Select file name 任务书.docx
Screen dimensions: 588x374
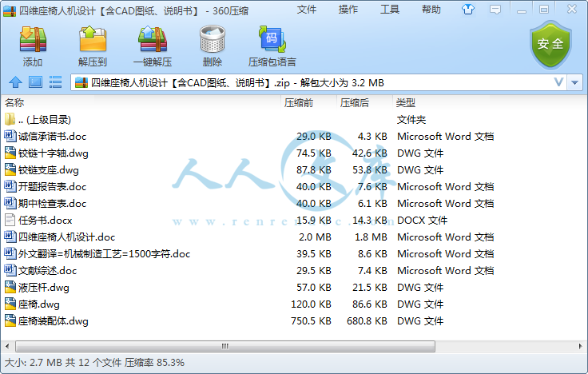pyautogui.click(x=45, y=221)
